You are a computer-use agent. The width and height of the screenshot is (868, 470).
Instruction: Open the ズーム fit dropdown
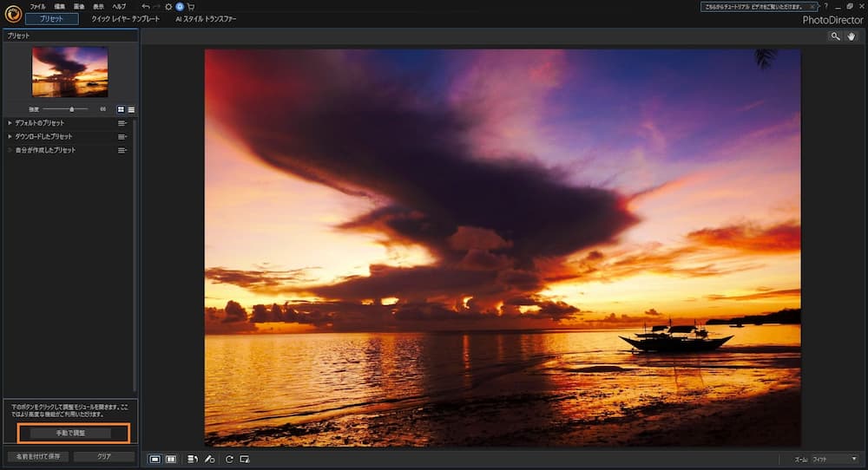835,459
